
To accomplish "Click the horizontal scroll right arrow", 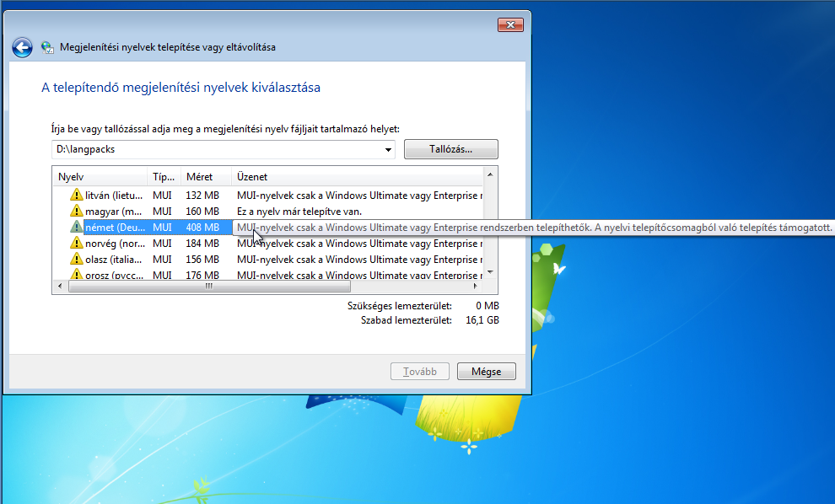I will click(x=476, y=287).
